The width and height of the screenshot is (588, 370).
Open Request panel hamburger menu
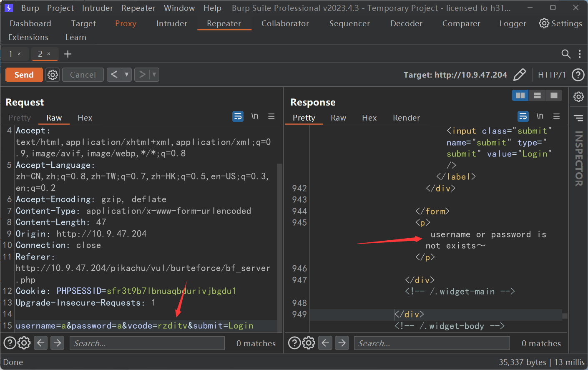pos(271,116)
